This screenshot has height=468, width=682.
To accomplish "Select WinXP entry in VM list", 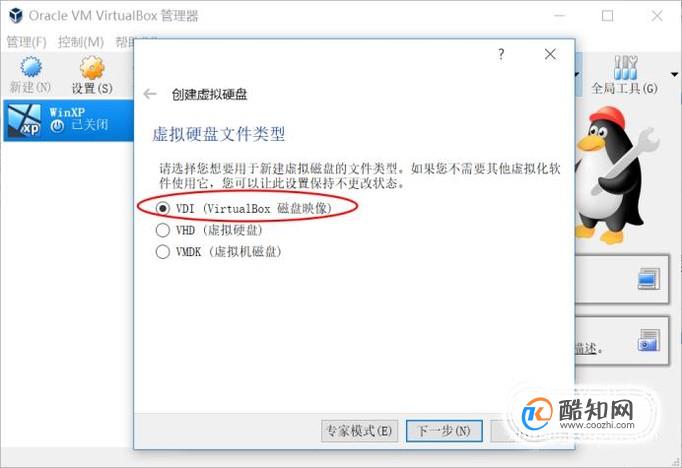I will (x=68, y=120).
